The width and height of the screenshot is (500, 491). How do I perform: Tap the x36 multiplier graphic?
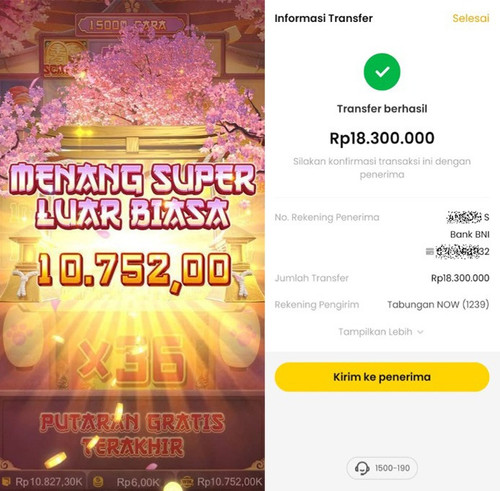131,359
